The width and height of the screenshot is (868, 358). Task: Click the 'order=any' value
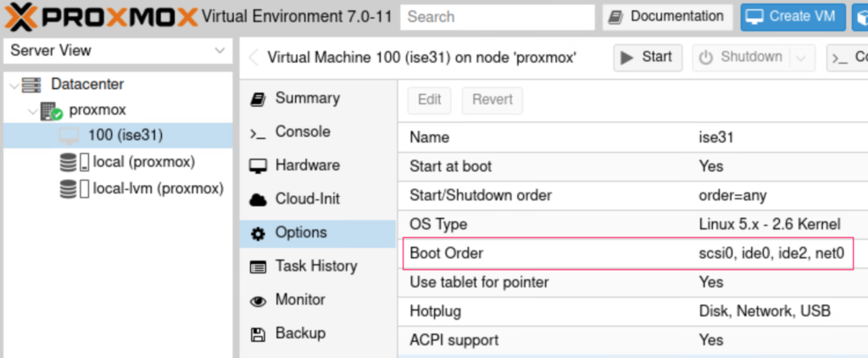click(x=733, y=196)
